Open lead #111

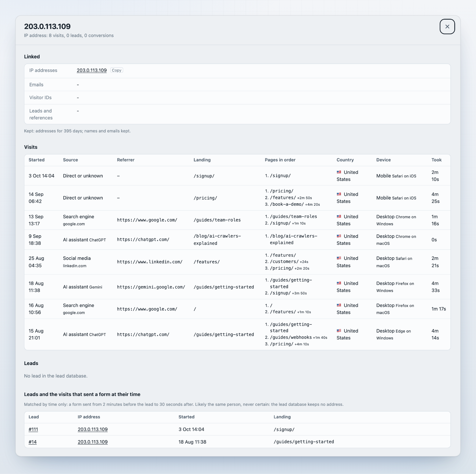coord(33,429)
